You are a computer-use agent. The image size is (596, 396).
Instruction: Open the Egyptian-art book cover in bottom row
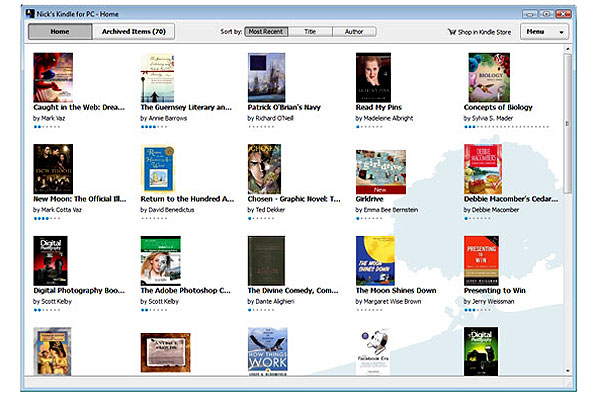tap(52, 352)
